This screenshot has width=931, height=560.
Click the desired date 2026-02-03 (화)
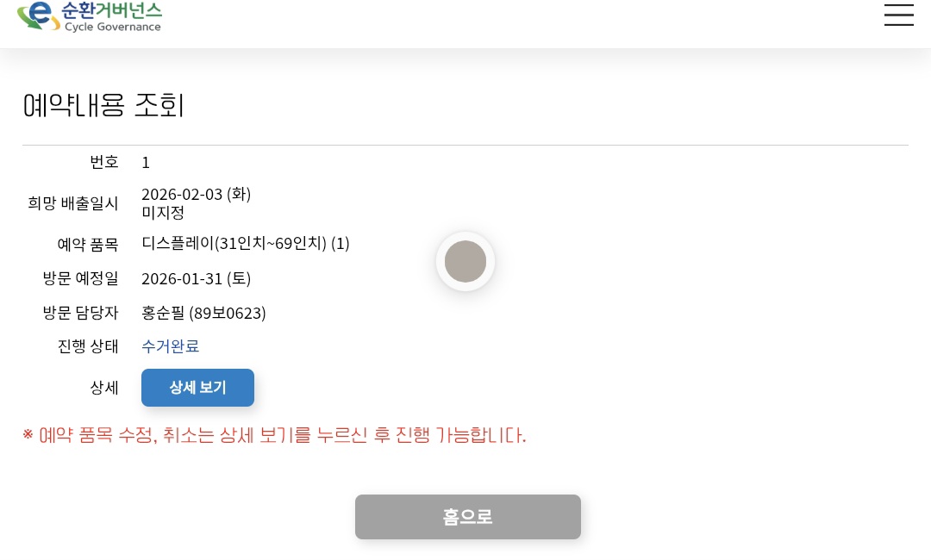196,194
